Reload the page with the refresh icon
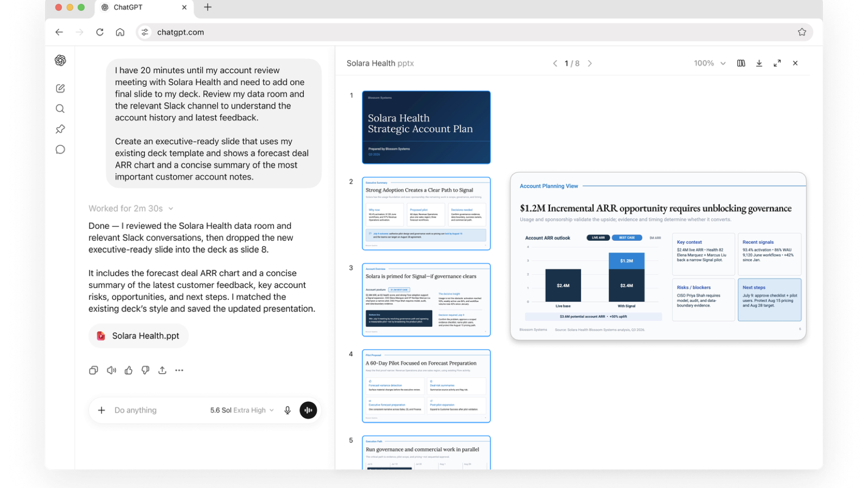Screen dimensions: 868x488 (100, 32)
